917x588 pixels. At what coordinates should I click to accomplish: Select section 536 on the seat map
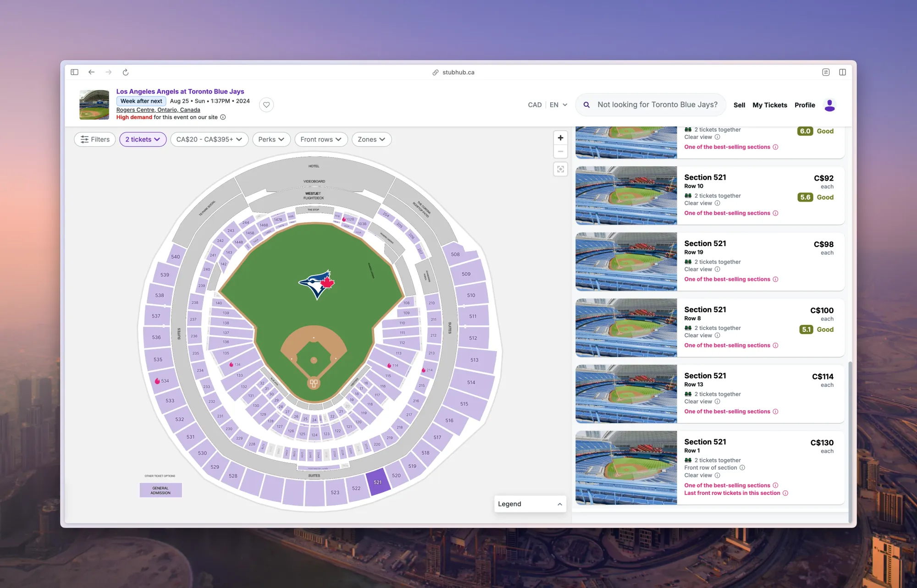click(x=156, y=337)
